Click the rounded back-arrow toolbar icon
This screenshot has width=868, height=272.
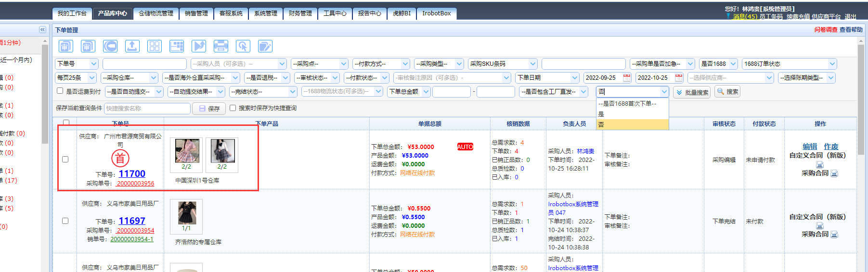tap(110, 46)
